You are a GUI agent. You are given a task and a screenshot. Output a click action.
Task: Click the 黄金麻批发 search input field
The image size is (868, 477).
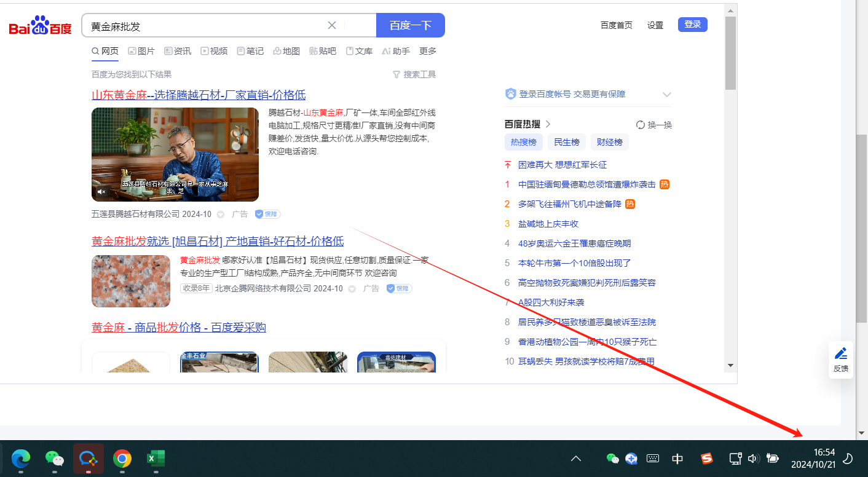(x=203, y=26)
